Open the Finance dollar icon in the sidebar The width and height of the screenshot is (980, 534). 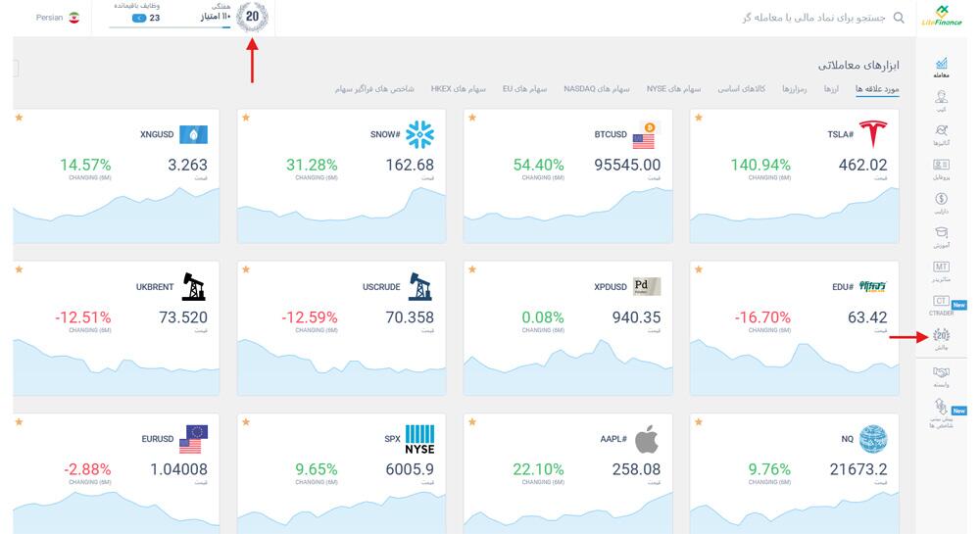click(941, 203)
